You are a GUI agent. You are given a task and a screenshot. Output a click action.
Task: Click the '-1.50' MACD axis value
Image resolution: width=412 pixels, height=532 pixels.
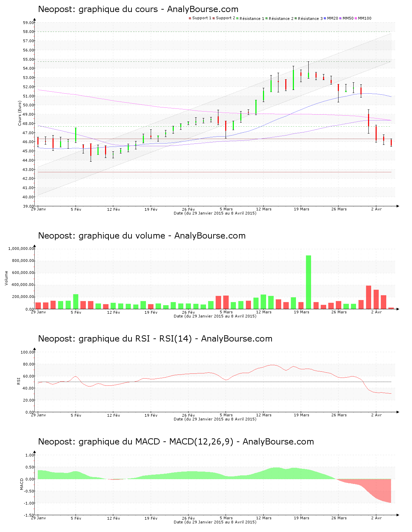coord(29,515)
